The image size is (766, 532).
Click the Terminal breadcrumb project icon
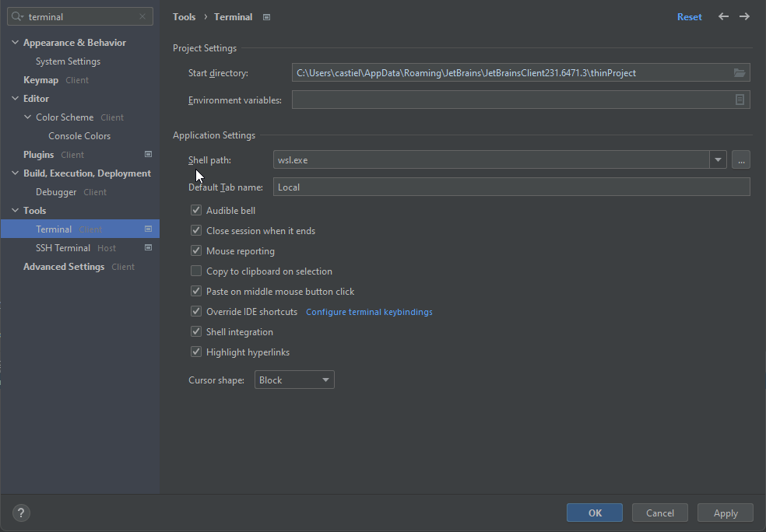click(x=266, y=17)
